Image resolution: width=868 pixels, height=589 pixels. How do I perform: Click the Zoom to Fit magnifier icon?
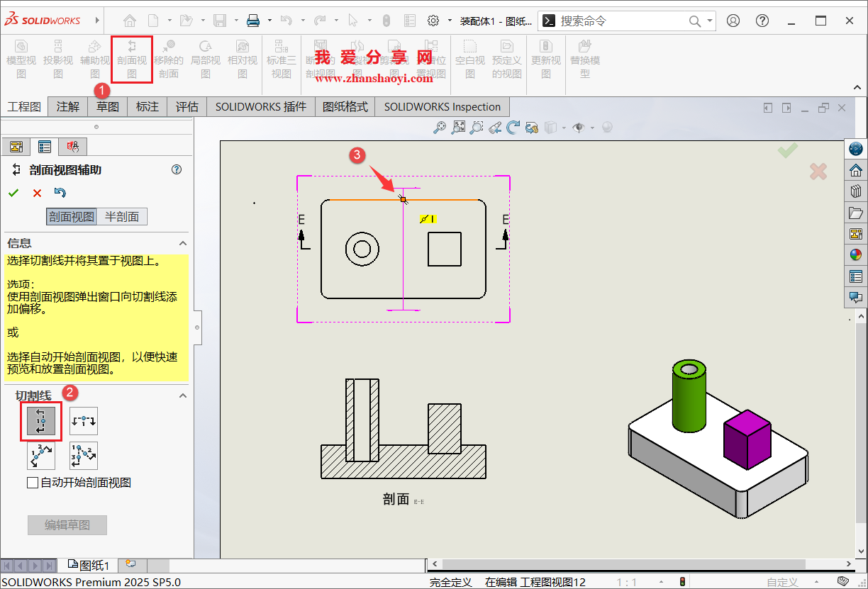(x=440, y=128)
